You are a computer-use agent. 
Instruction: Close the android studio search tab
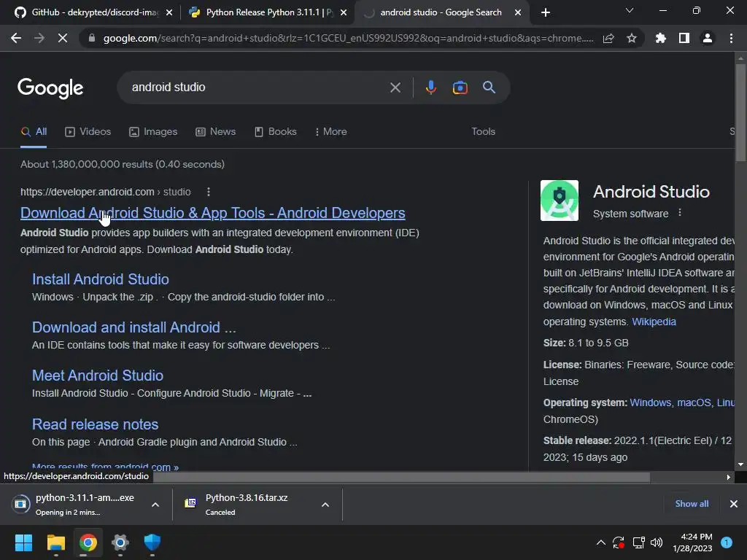pyautogui.click(x=518, y=12)
